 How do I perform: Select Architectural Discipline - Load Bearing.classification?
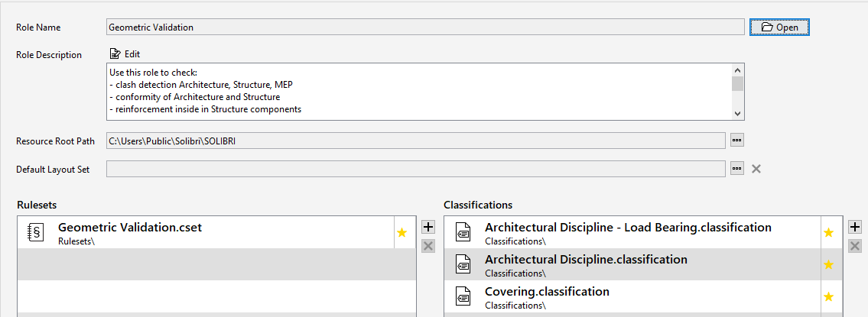coord(643,232)
